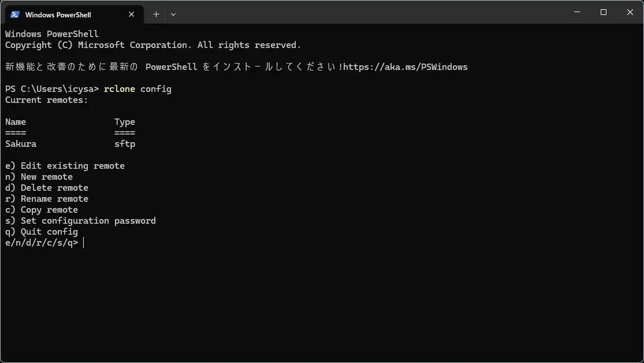The height and width of the screenshot is (363, 644).
Task: Expand the new tab profile dropdown chevron
Action: pos(173,14)
